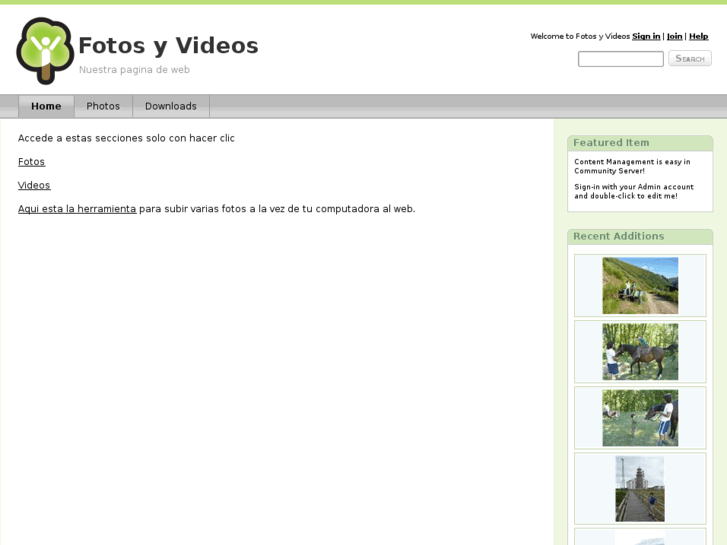Open the boy leading horse thumbnail
727x545 pixels.
pyautogui.click(x=640, y=418)
